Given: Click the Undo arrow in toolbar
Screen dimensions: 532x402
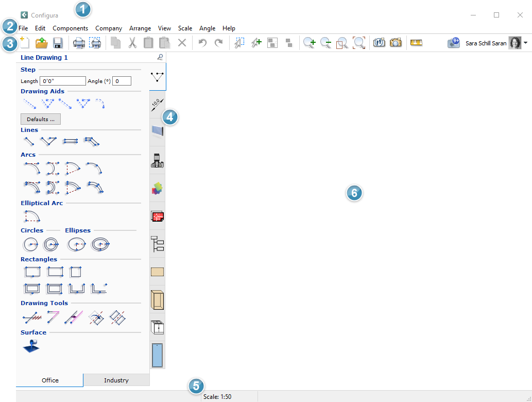Looking at the screenshot, I should coord(202,43).
